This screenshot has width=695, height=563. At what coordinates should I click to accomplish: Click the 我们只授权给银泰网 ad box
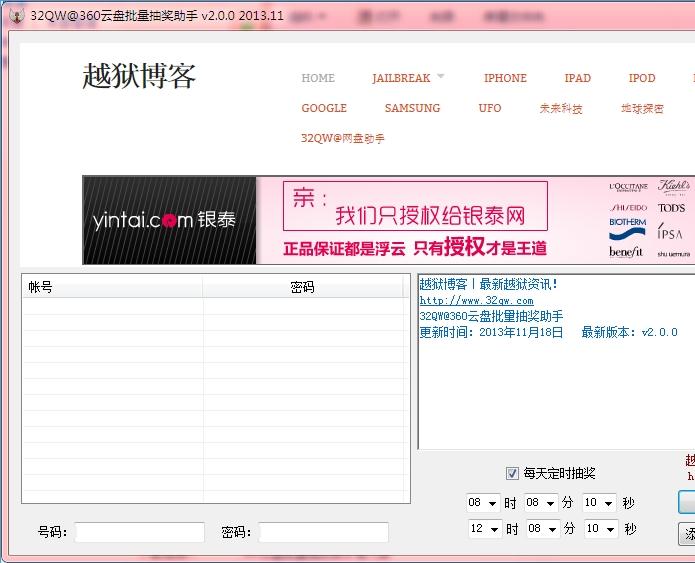pyautogui.click(x=415, y=206)
